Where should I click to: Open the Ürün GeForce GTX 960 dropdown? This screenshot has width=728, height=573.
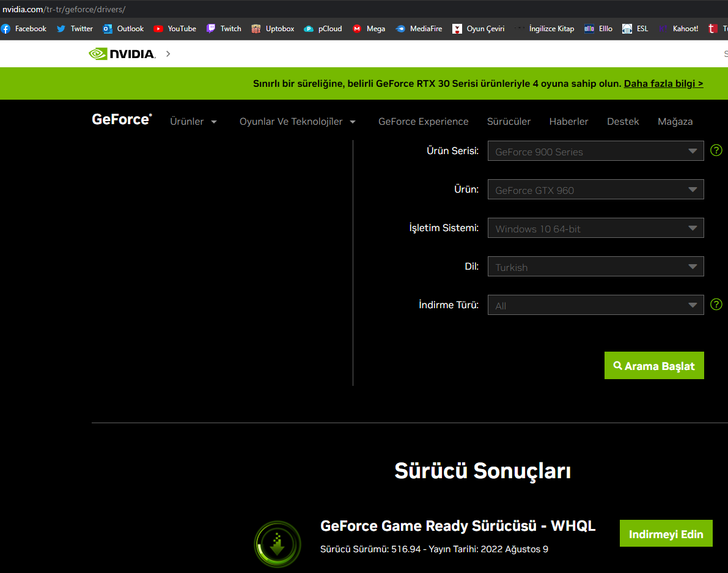(596, 190)
